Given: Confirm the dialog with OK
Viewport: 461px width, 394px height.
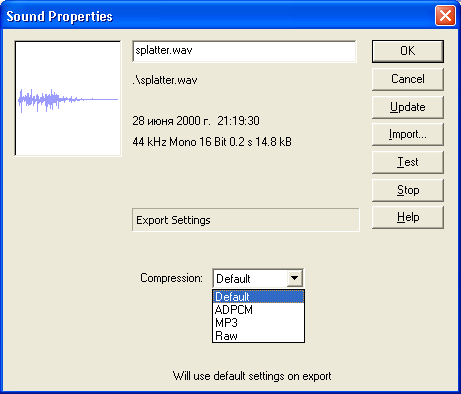Looking at the screenshot, I should click(x=408, y=51).
